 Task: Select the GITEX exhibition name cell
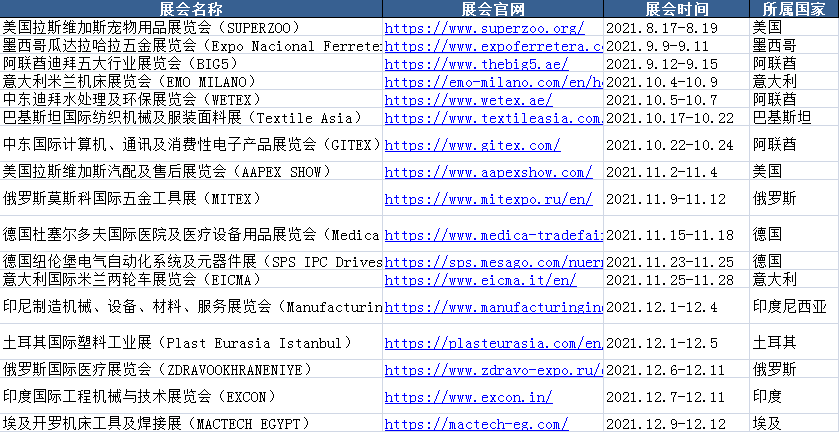point(191,144)
